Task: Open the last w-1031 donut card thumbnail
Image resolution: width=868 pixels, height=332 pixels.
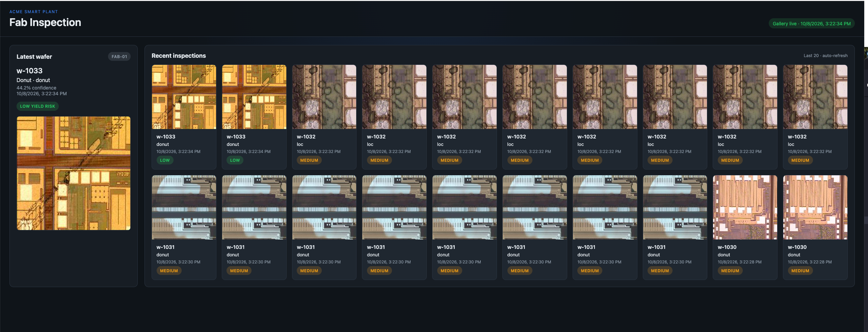Action: 675,207
